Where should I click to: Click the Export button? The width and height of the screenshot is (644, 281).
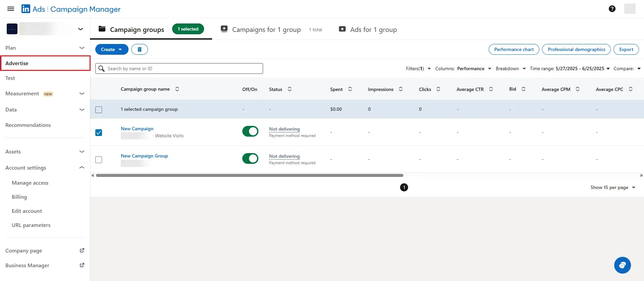pos(626,49)
